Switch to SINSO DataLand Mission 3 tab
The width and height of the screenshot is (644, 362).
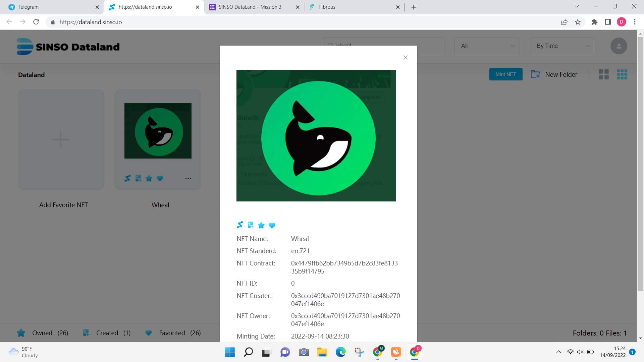(250, 7)
